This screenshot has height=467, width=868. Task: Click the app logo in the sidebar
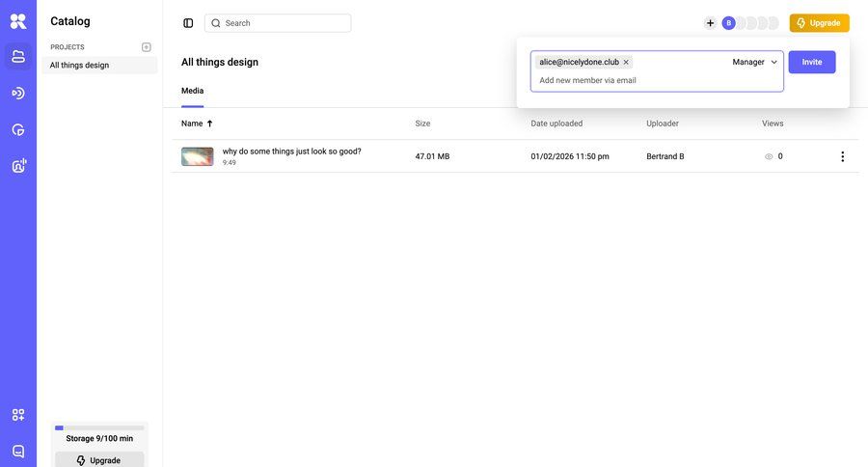pyautogui.click(x=18, y=21)
